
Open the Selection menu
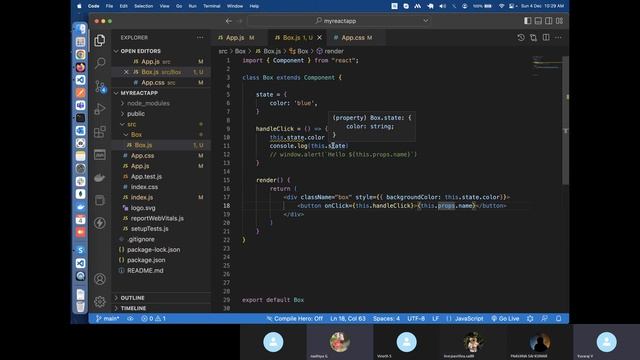pos(144,6)
